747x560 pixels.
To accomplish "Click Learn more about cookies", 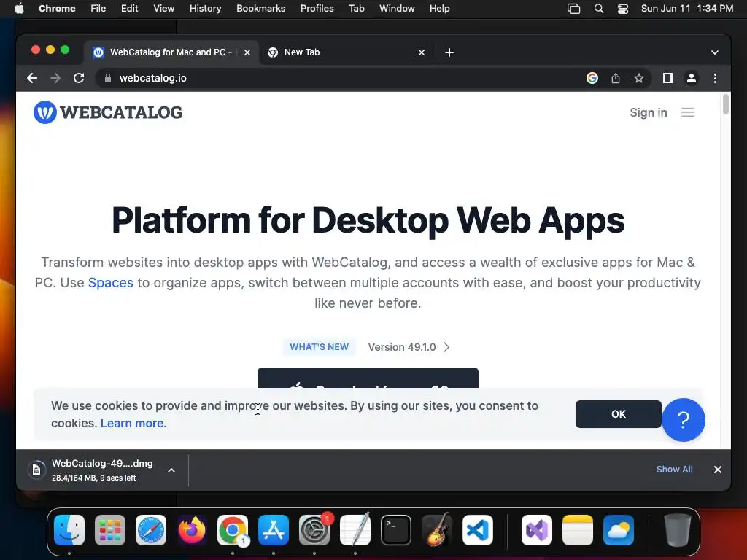I will [133, 424].
